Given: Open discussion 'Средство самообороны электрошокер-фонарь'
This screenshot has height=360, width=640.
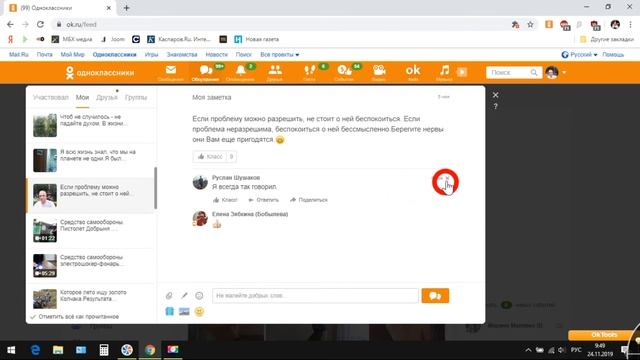Looking at the screenshot, I should point(91,266).
